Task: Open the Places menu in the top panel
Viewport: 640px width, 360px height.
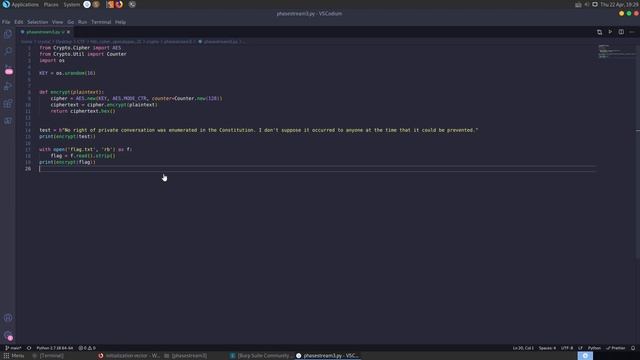Action: [x=51, y=4]
